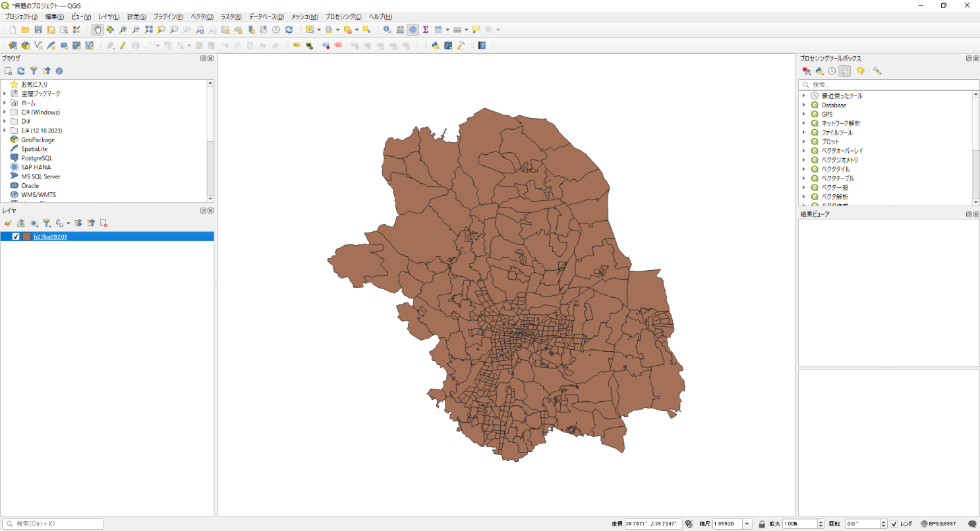Screen dimensions: 980x531
Task: Open the map scale dropdown
Action: click(747, 524)
